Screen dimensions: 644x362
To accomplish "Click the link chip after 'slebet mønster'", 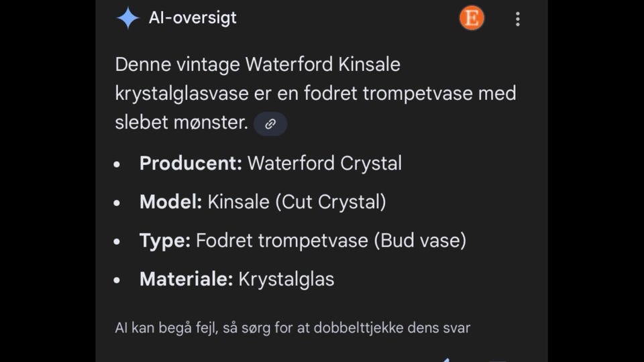I will click(270, 124).
